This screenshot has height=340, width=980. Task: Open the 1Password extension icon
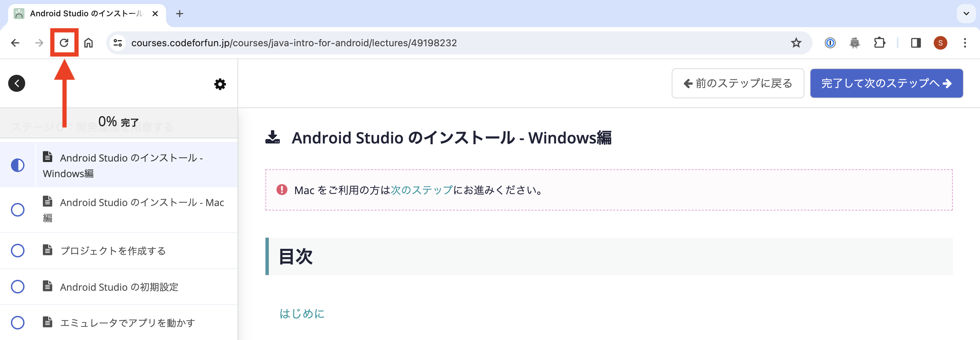tap(830, 43)
